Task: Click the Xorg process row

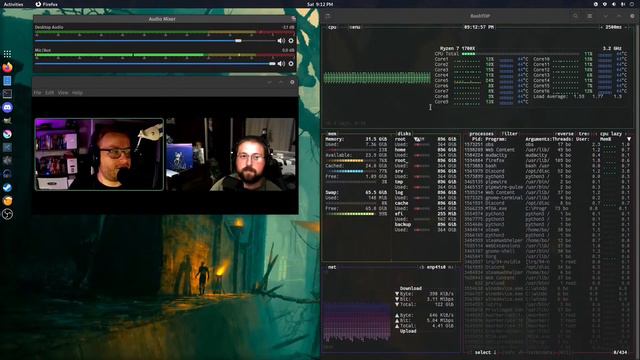Action: click(x=547, y=256)
